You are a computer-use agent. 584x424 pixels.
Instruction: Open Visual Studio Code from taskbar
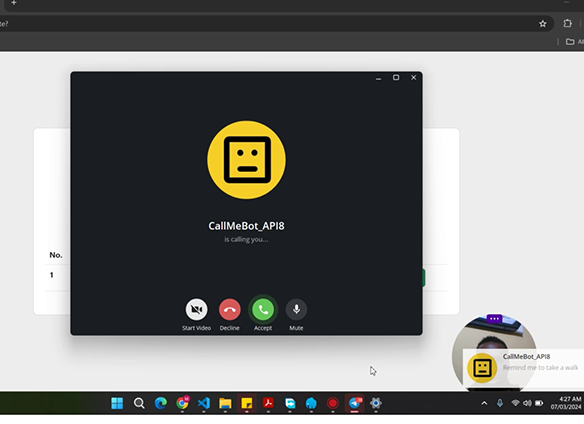click(204, 403)
